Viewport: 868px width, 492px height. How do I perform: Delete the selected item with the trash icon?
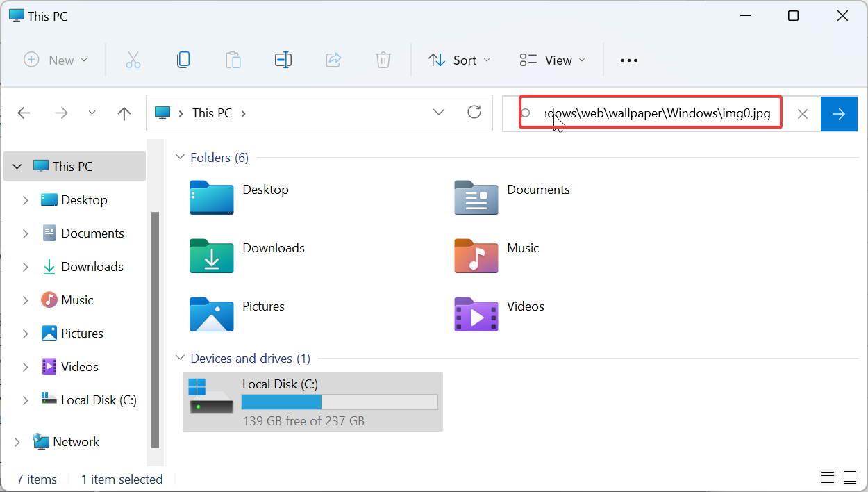[x=383, y=60]
